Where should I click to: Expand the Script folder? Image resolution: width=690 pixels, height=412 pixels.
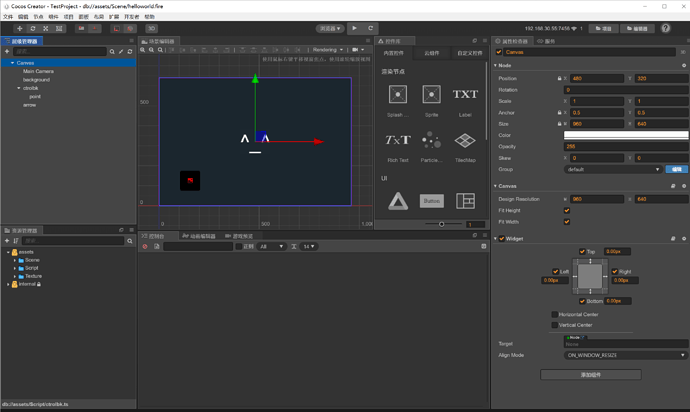tap(15, 268)
